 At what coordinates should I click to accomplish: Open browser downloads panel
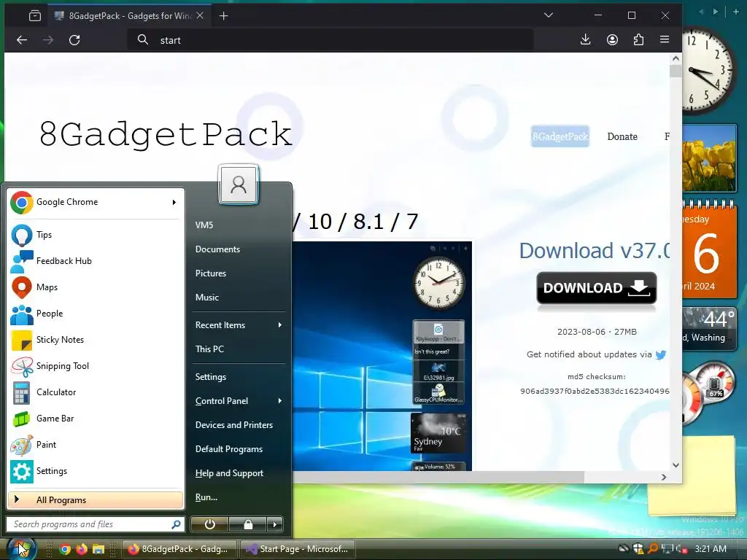pos(586,39)
